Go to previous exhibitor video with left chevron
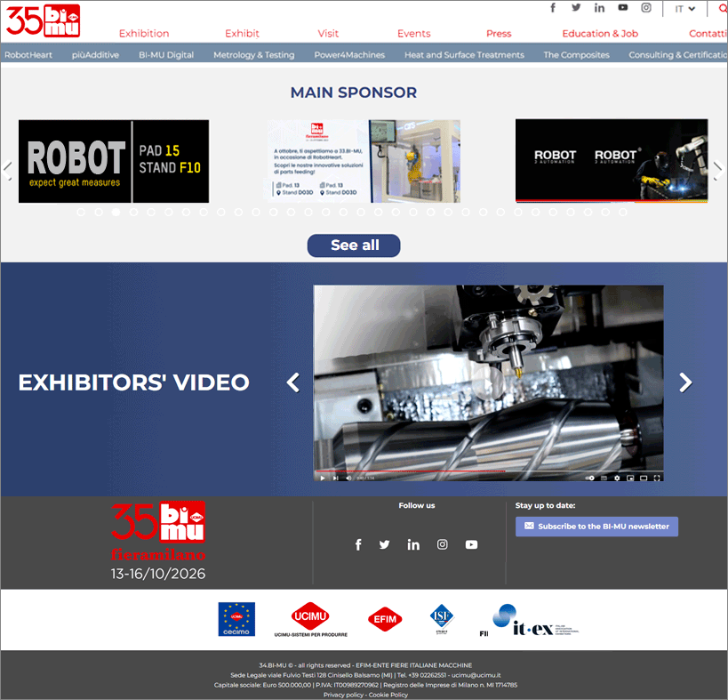The image size is (728, 700). 292,382
